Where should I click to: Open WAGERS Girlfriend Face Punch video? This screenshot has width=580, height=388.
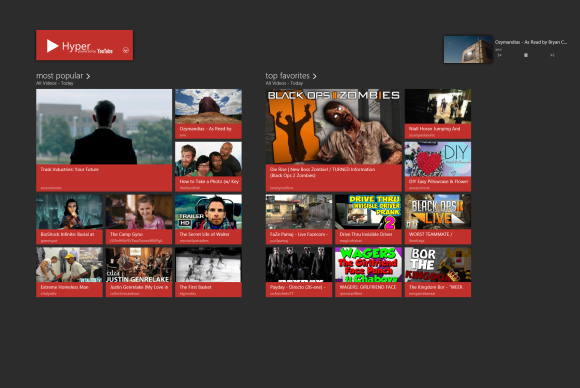point(368,272)
